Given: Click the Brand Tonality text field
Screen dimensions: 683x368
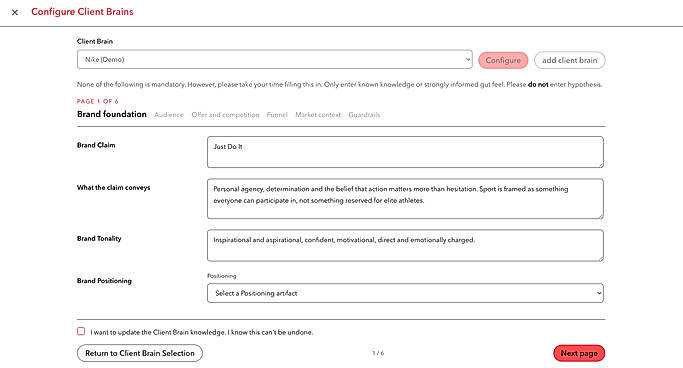Looking at the screenshot, I should 405,246.
